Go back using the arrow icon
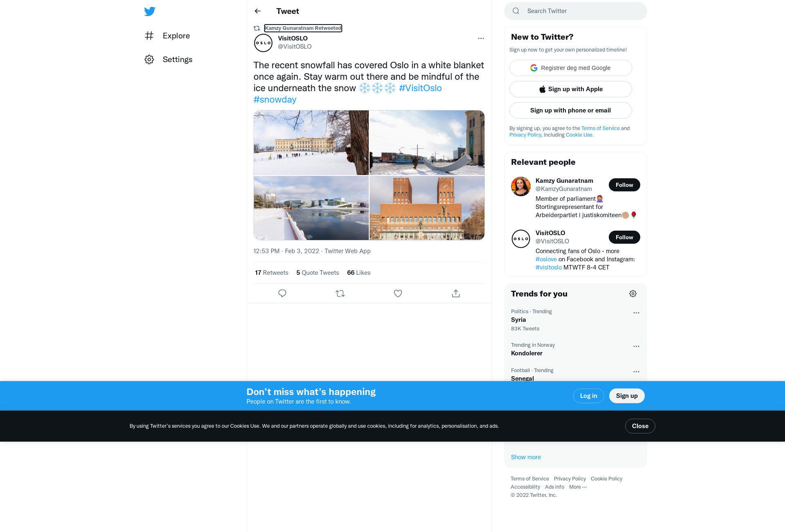Screen dimensions: 785x532 click(258, 11)
